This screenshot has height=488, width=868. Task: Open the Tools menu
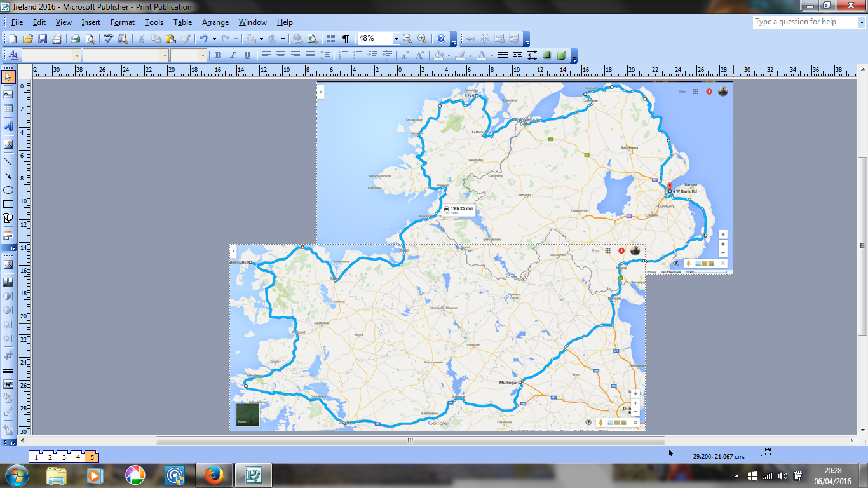(154, 22)
